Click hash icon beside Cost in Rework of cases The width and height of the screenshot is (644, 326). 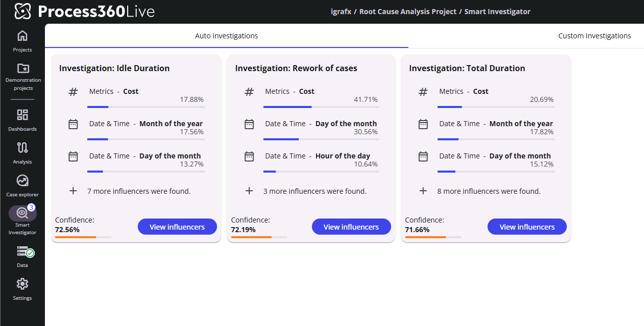pyautogui.click(x=249, y=92)
